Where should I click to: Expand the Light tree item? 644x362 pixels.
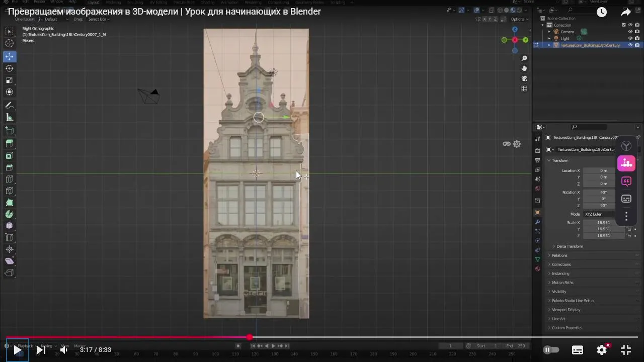click(549, 38)
